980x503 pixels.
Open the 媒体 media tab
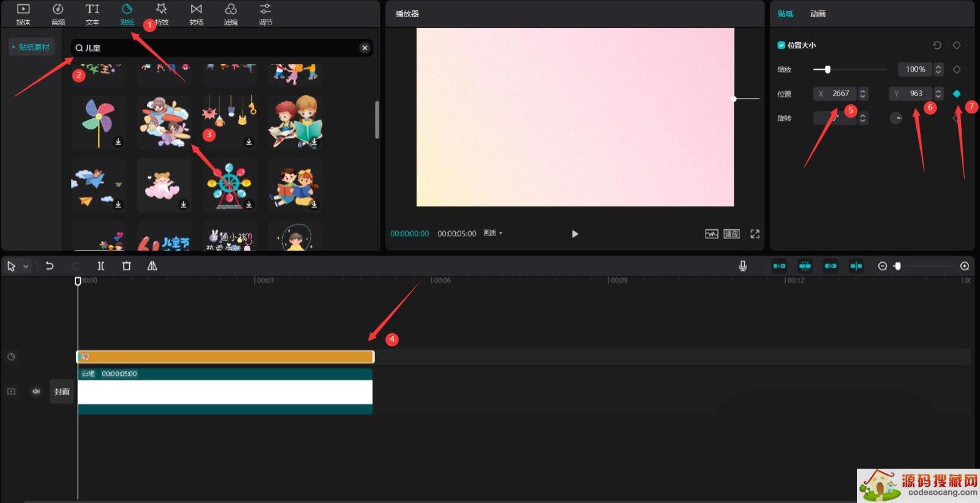click(x=23, y=13)
